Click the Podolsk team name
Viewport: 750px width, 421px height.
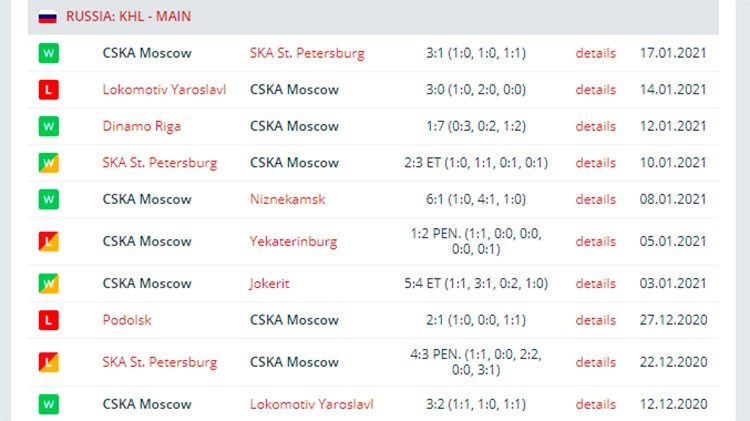(127, 320)
